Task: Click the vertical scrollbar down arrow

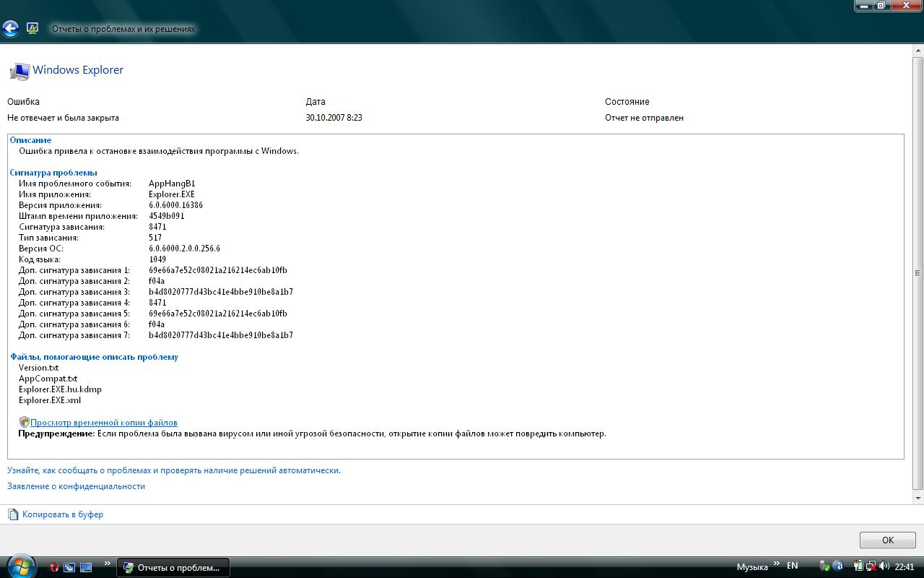Action: point(918,499)
